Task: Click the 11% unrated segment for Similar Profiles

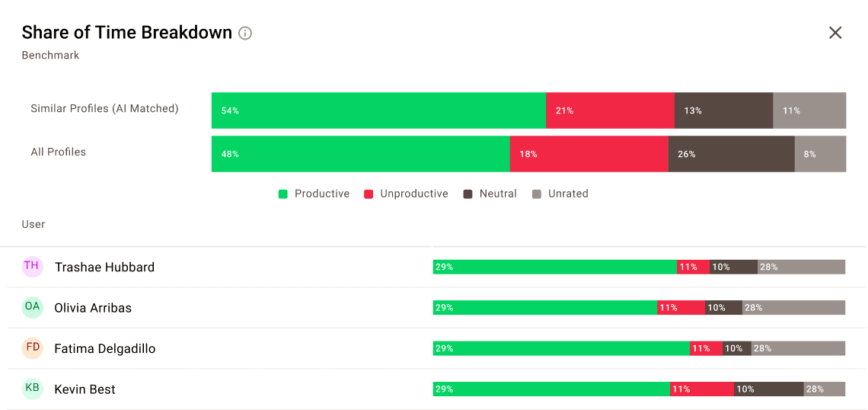Action: [x=809, y=111]
